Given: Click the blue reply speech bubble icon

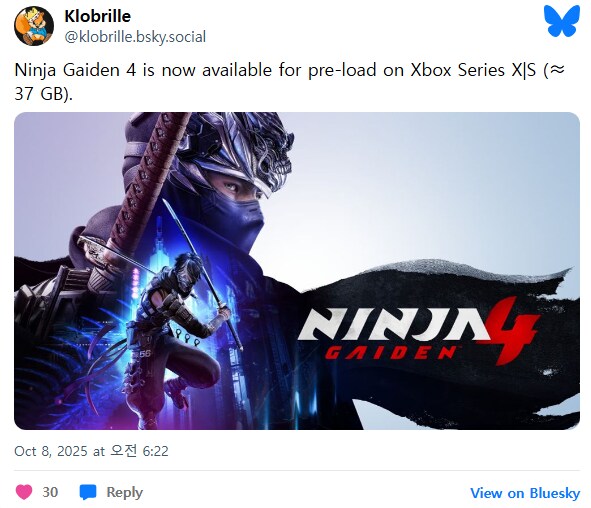Looking at the screenshot, I should click(x=88, y=492).
